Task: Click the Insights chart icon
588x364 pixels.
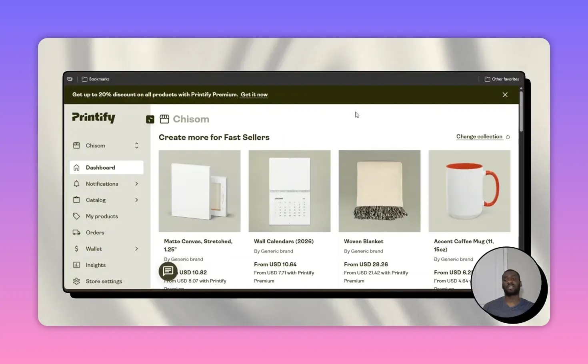Action: (76, 265)
